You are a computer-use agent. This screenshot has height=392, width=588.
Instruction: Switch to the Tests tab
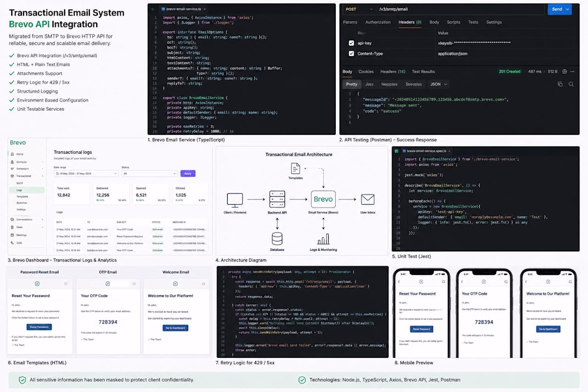[473, 22]
